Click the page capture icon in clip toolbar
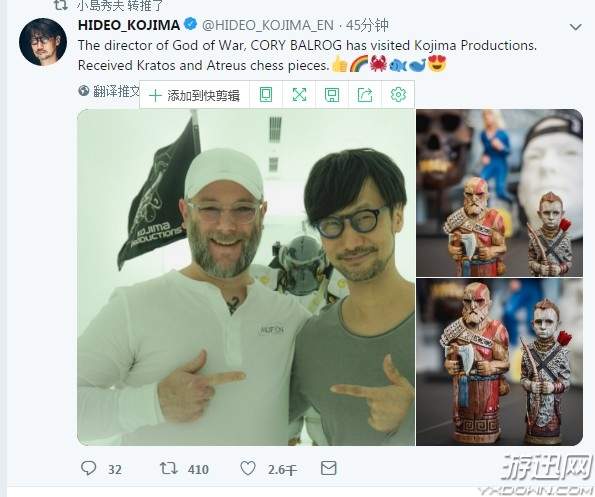This screenshot has width=595, height=497. point(266,94)
